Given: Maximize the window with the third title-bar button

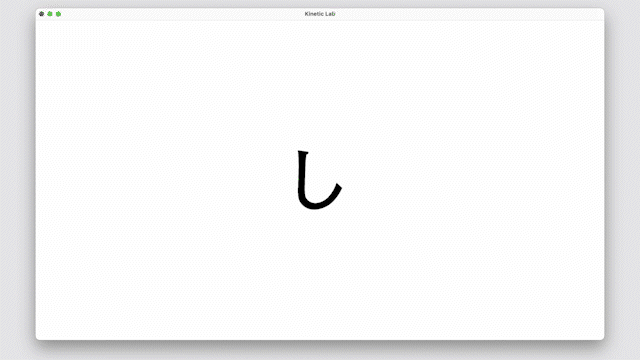Looking at the screenshot, I should (58, 14).
